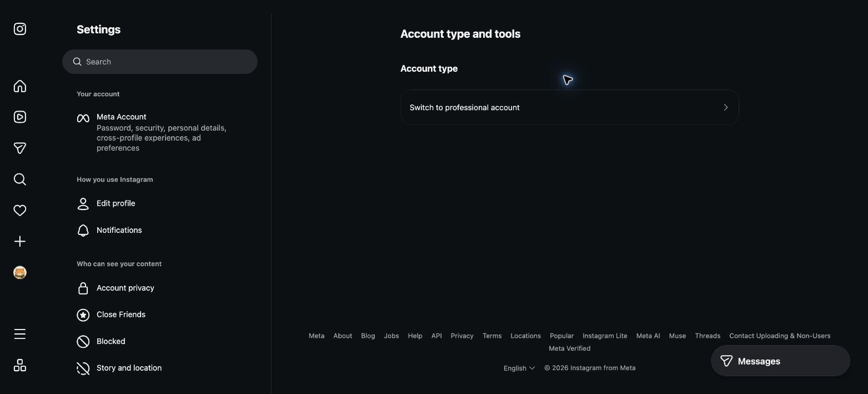Click the Meta Verified footer link

(x=569, y=348)
